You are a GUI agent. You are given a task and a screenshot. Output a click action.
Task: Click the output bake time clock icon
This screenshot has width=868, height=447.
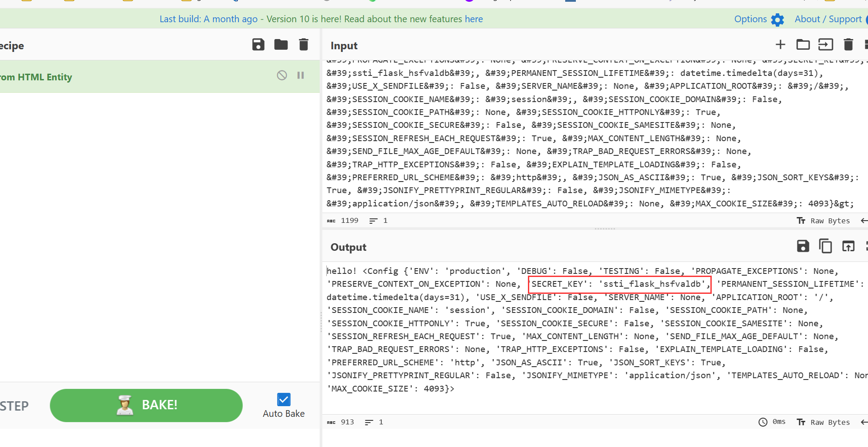pos(763,422)
